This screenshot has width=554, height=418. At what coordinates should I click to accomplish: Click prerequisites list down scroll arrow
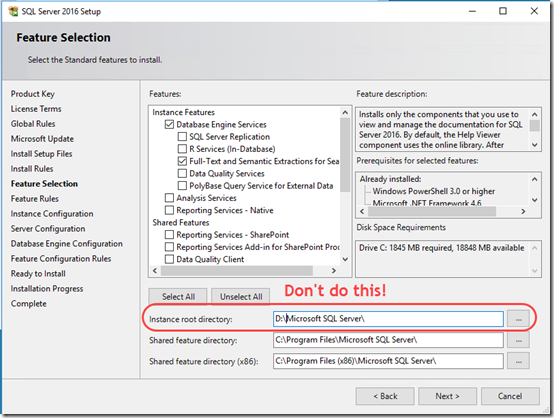535,200
